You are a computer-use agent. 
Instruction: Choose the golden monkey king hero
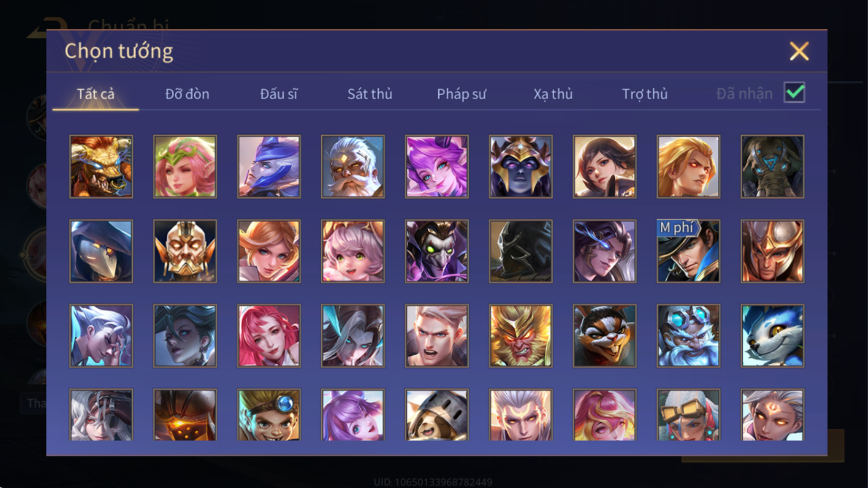tap(520, 336)
